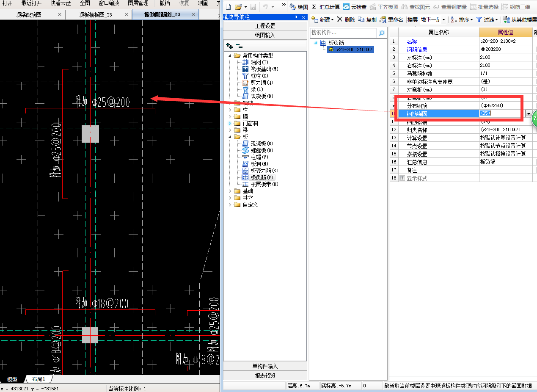
Task: Click 窗口缩放 in the viewer menu
Action: [109, 3]
